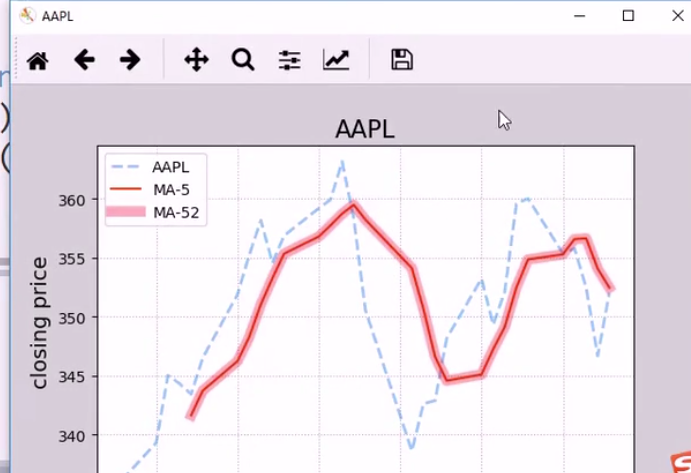Click the 340 y-axis tick label
Screen dimensions: 691x473
[72, 436]
